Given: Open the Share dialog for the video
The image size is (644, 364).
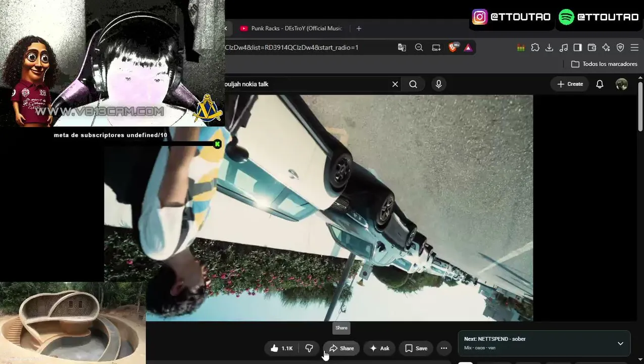Looking at the screenshot, I should click(x=341, y=348).
